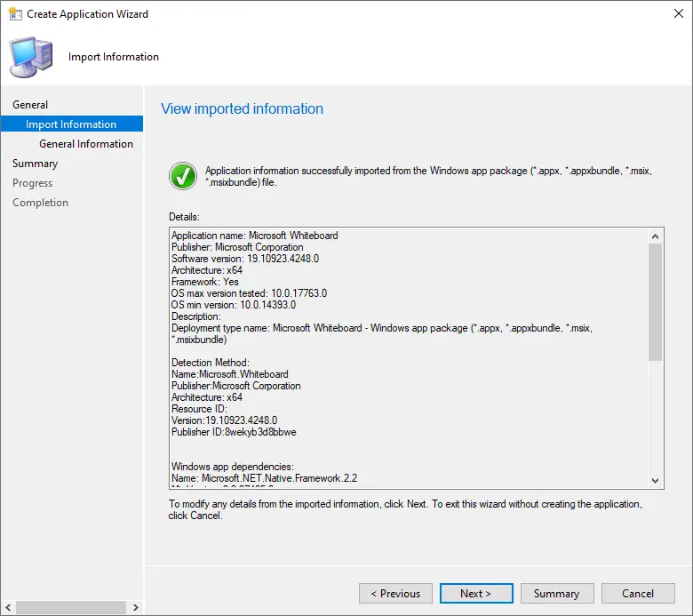The width and height of the screenshot is (693, 616).
Task: Click the Details box scroll up arrow
Action: tap(655, 236)
